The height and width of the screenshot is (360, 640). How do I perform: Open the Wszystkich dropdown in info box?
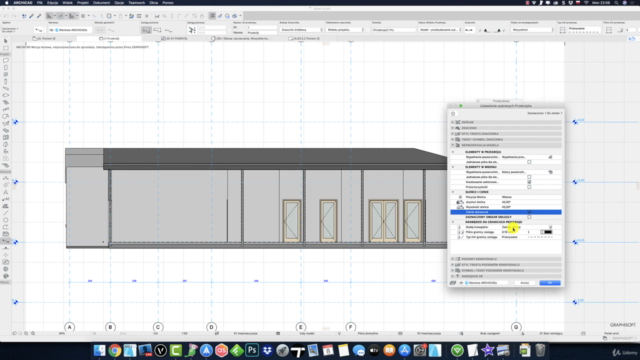533,30
